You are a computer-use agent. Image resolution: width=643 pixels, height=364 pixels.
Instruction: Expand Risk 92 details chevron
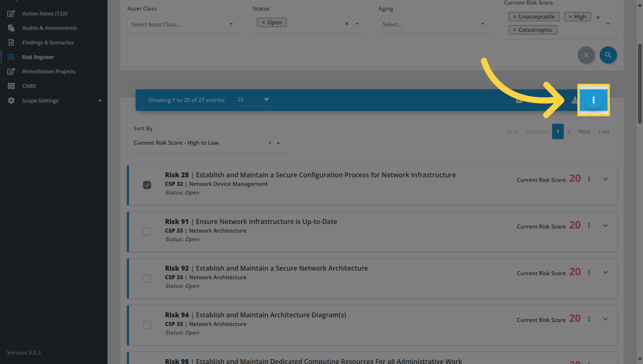tap(605, 272)
